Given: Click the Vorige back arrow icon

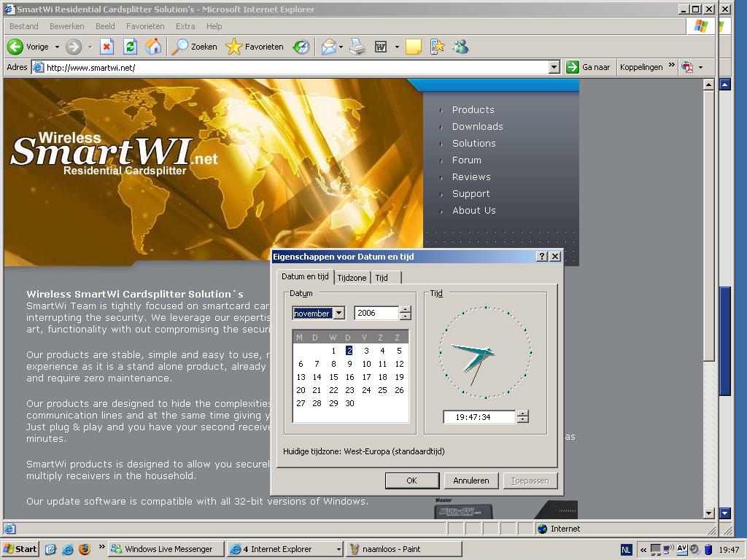Looking at the screenshot, I should click(x=15, y=47).
